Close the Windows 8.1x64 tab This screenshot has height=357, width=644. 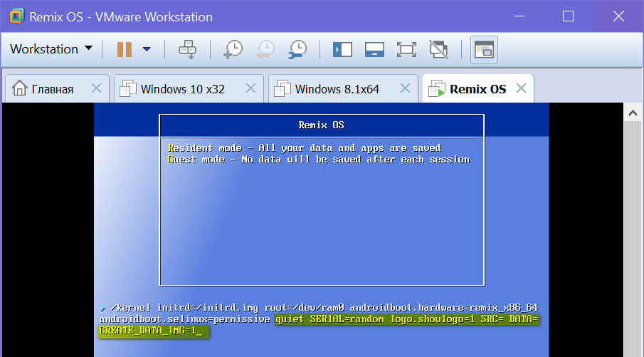[405, 88]
